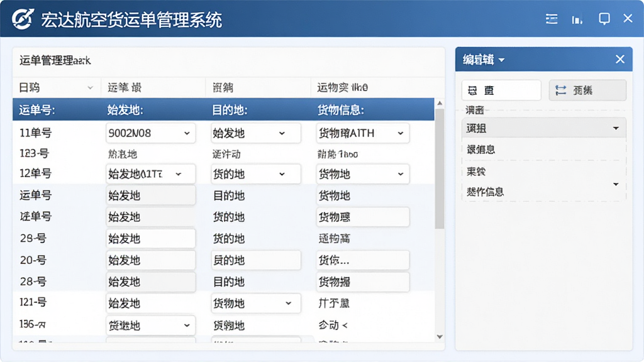Viewport: 644px width, 362px height.
Task: Click cargo field in 运单号 data row
Action: point(363,195)
